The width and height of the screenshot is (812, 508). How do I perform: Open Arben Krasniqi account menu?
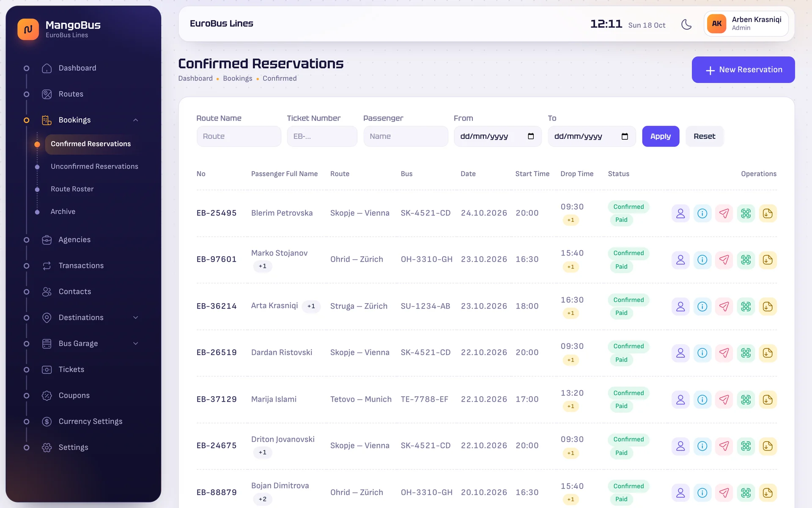[746, 24]
